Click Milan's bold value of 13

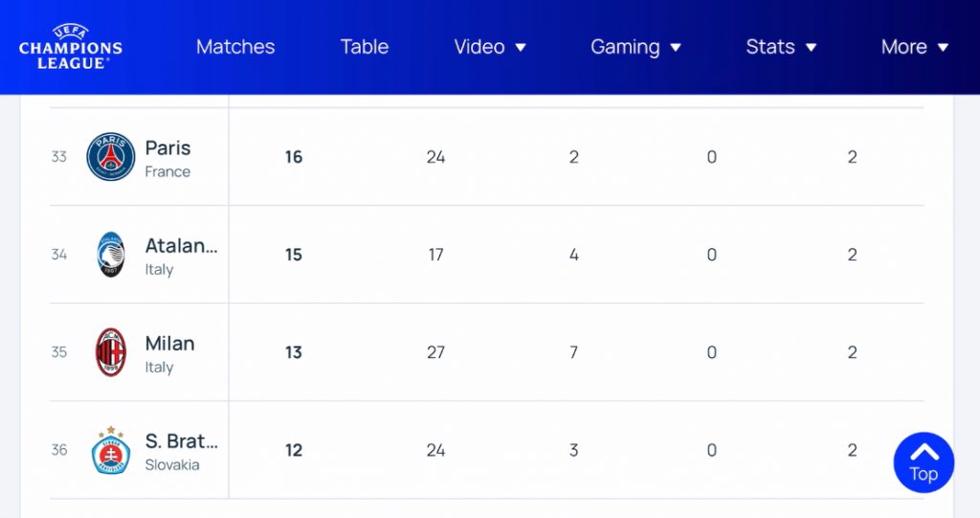294,352
